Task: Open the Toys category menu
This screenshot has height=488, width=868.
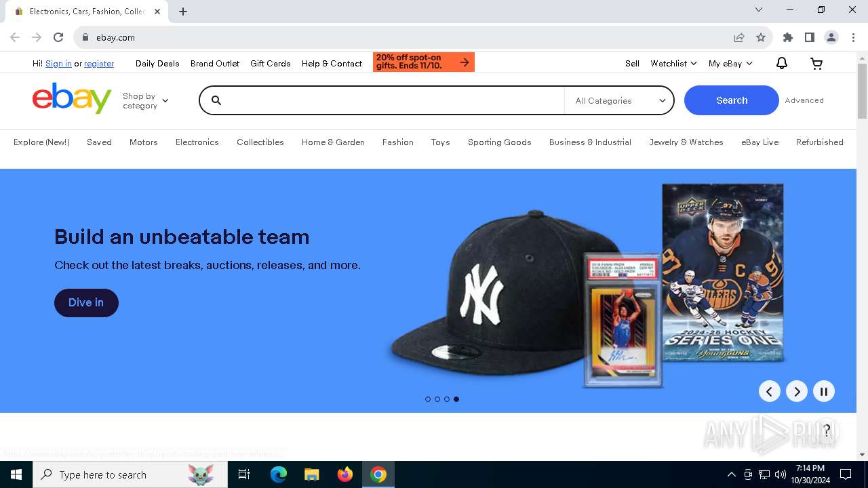Action: 441,142
